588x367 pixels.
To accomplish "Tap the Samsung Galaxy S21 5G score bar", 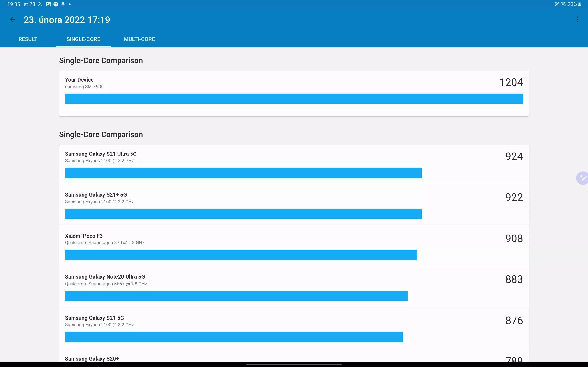I will point(234,337).
